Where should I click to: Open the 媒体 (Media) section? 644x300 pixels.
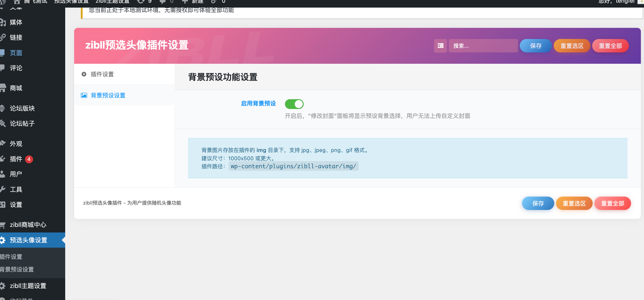16,22
